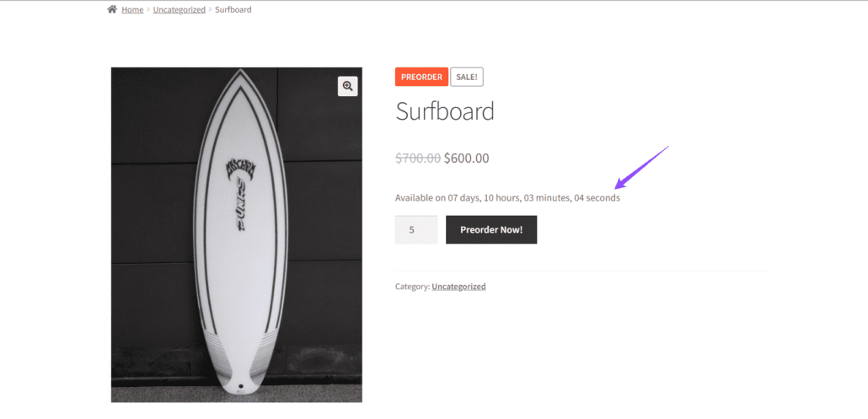Click the SALE! badge
868x419 pixels.
tap(467, 77)
